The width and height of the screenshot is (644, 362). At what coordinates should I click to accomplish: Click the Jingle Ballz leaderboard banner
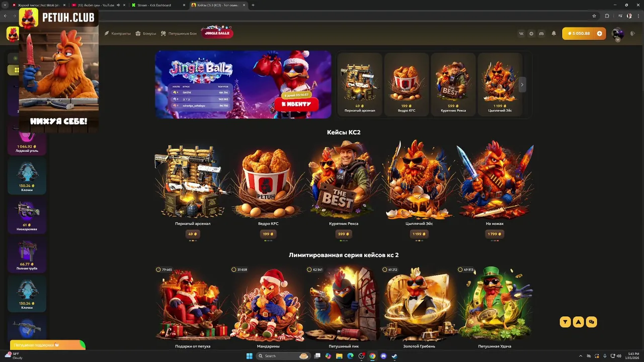(243, 84)
